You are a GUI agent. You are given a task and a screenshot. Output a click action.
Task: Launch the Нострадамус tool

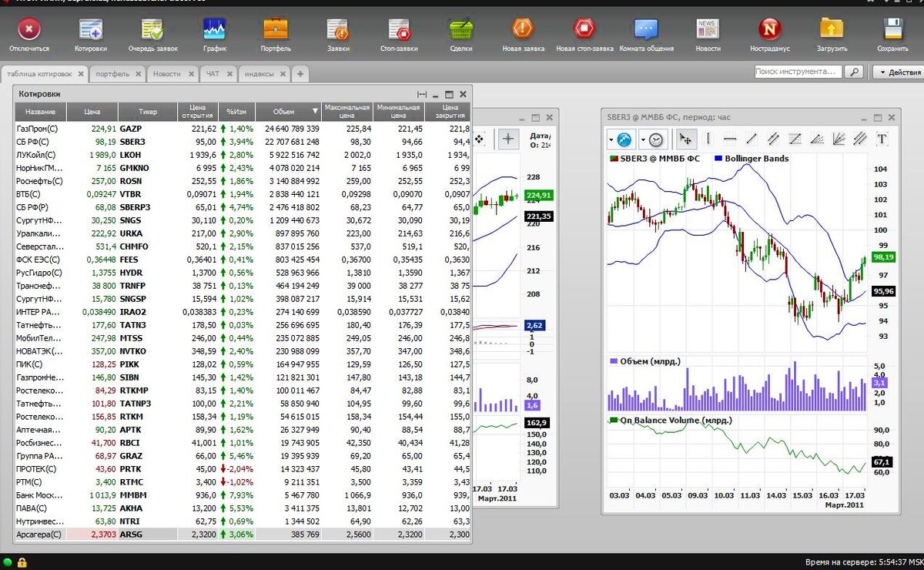pyautogui.click(x=769, y=29)
